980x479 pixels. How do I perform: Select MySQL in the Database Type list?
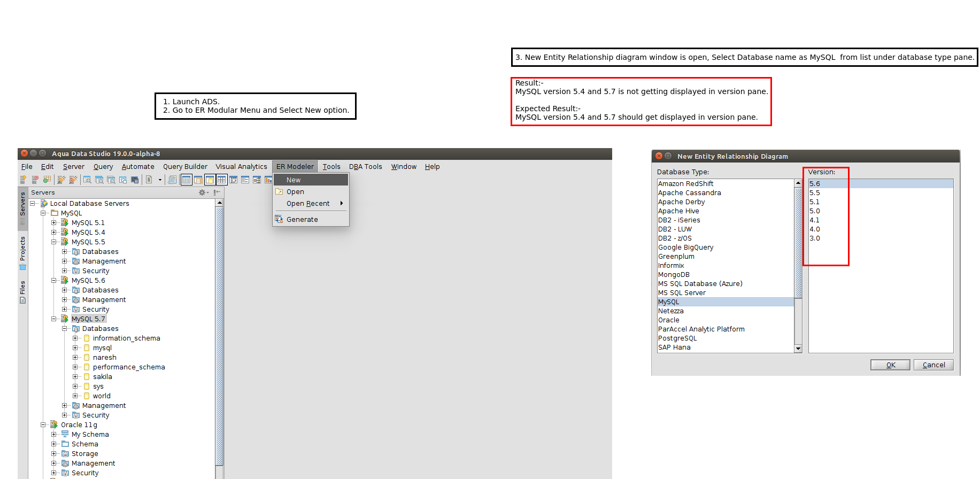pos(726,302)
